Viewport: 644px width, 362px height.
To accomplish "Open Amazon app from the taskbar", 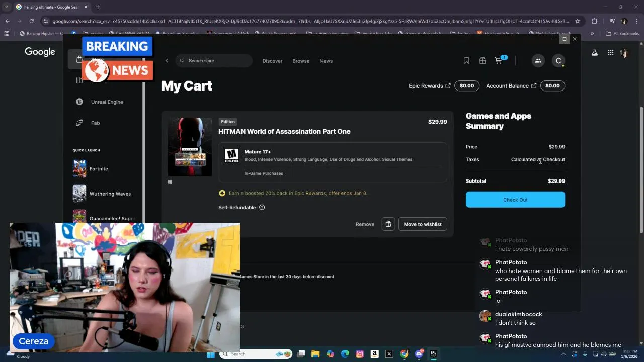I will (x=374, y=354).
